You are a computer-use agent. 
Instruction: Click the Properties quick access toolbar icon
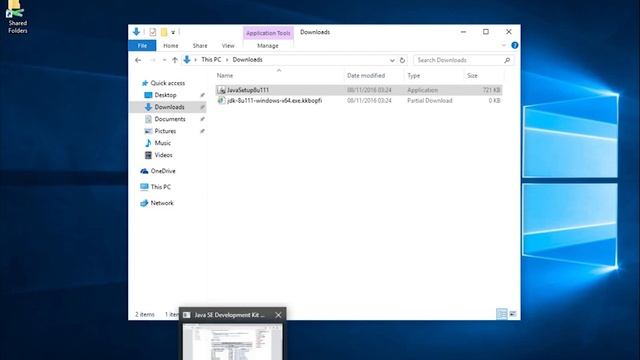point(153,32)
